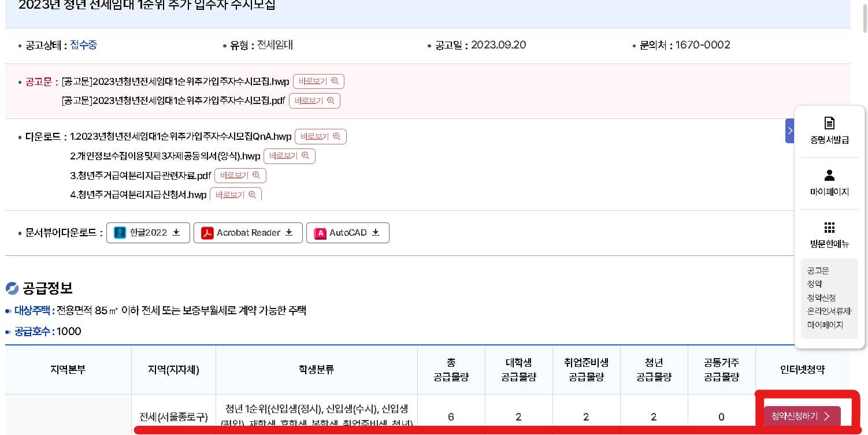Viewport: 868px width, 435px height.
Task: Open 바로보기 for 수시모집QnA.hwp
Action: (321, 137)
